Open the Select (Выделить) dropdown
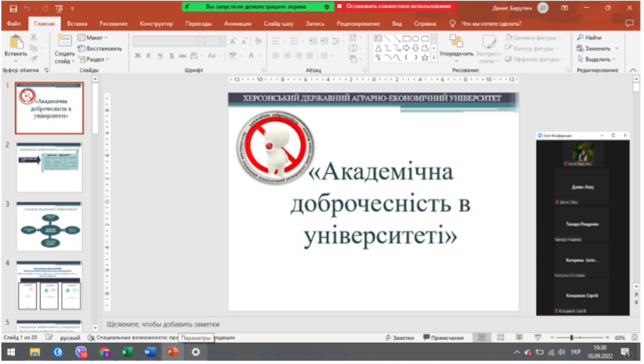This screenshot has width=644, height=364. click(x=596, y=59)
